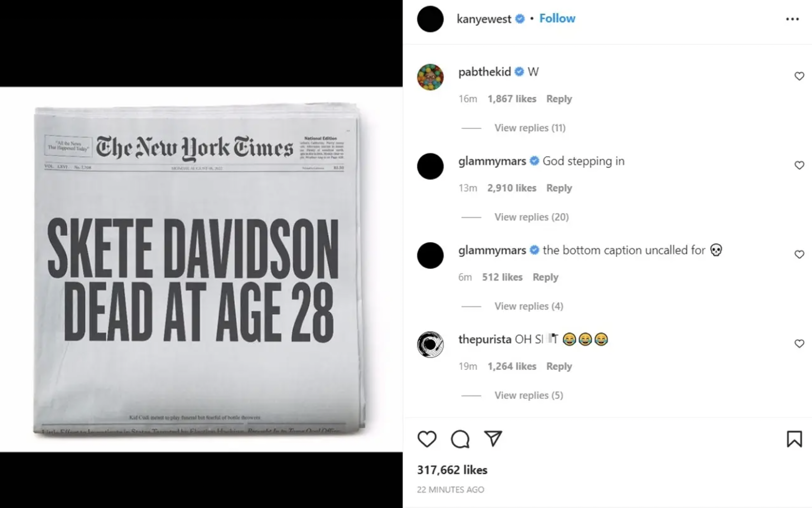Screen dimensions: 812x508
Task: Like the "bottom caption uncalled for" comment
Action: click(x=799, y=254)
